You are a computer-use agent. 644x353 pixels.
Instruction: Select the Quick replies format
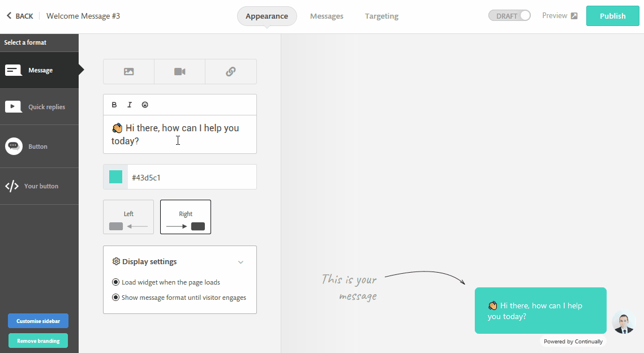coord(39,106)
